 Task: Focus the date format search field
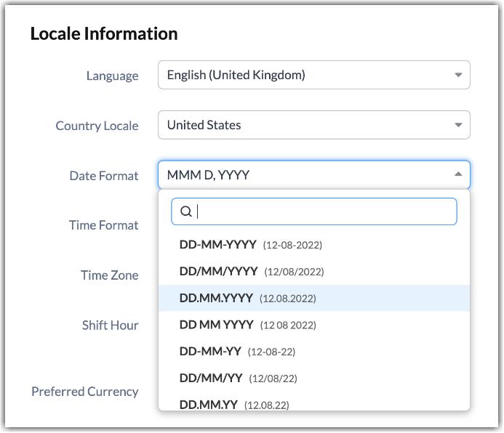[313, 211]
